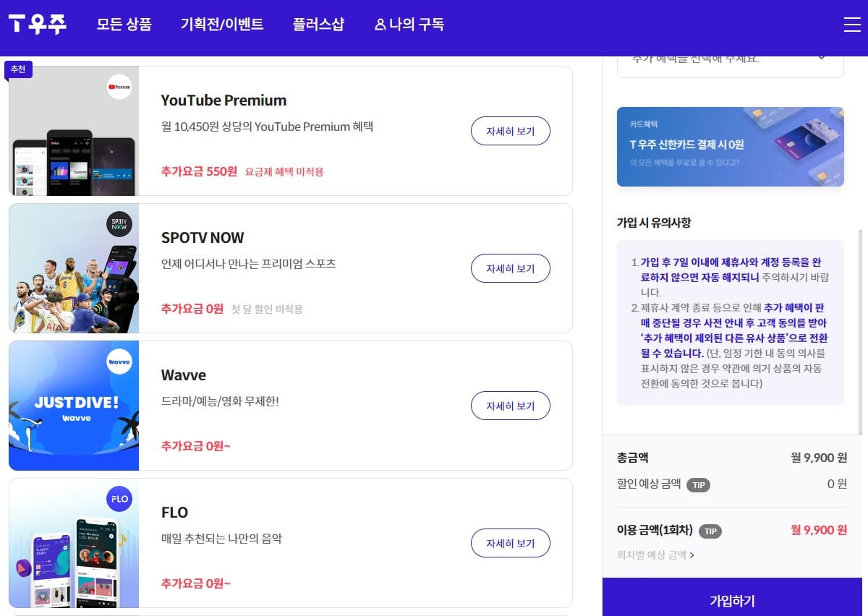This screenshot has height=616, width=868.
Task: Click 첫 달 할인 미적용 text
Action: [267, 309]
